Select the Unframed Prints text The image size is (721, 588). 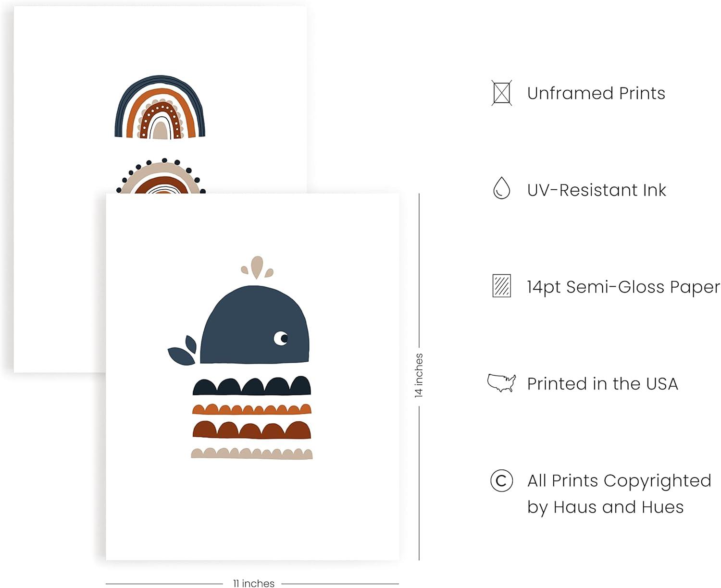tap(596, 93)
